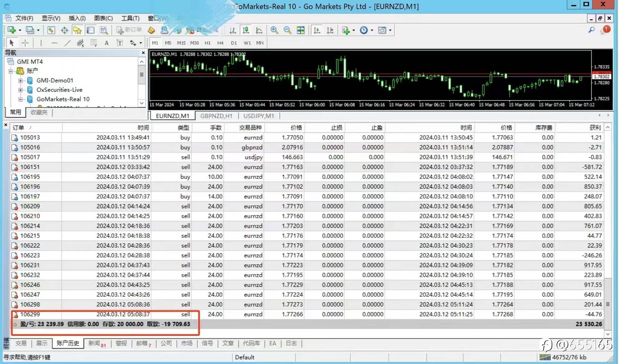Select the trendline drawing tool
This screenshot has width=619, height=364.
coord(67,43)
